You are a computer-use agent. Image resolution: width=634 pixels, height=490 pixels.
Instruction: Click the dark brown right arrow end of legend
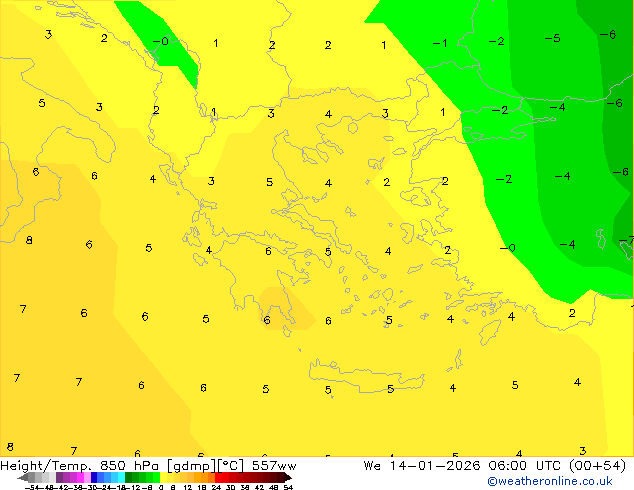click(288, 477)
